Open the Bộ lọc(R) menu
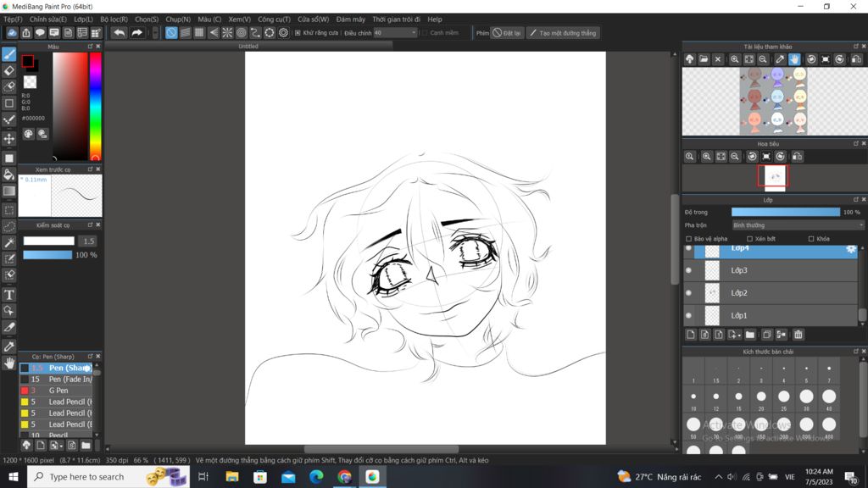The height and width of the screenshot is (488, 868). (114, 19)
